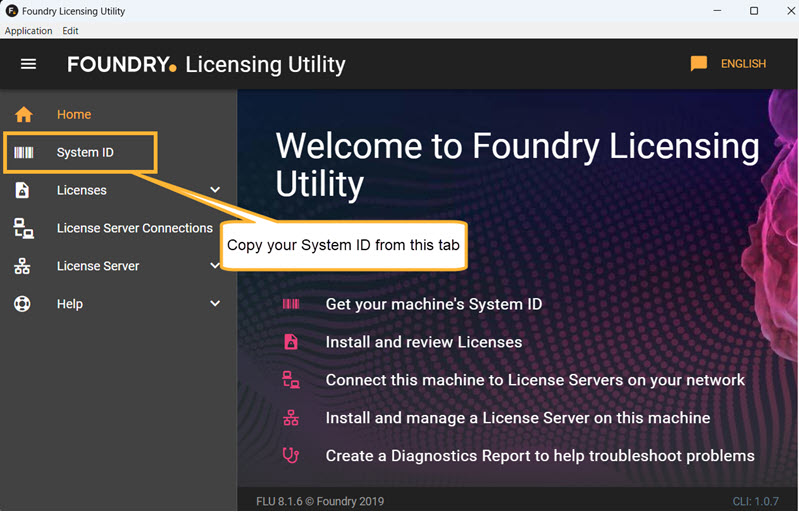Open the Edit menu
Viewport: 799px width, 512px height.
tap(70, 31)
